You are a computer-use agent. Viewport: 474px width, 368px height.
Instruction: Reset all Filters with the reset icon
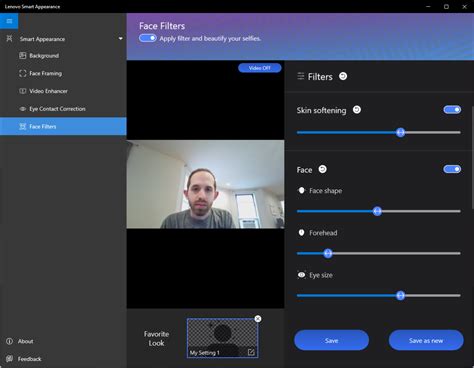[x=343, y=76]
